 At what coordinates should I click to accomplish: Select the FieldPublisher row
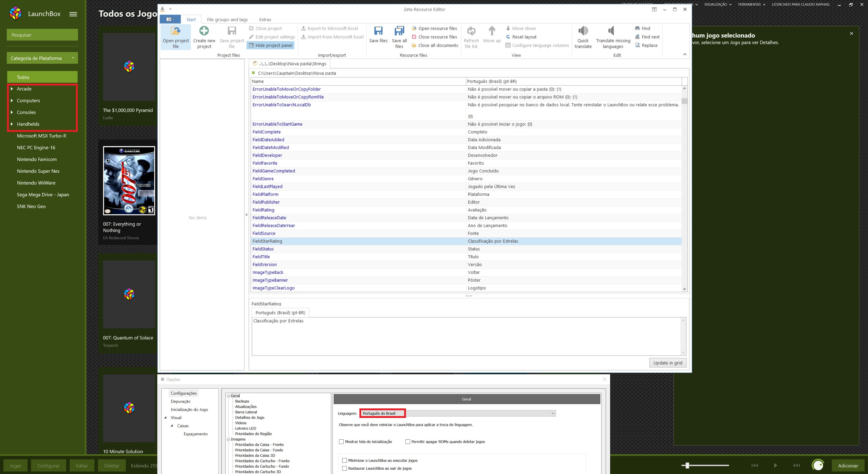click(x=466, y=202)
